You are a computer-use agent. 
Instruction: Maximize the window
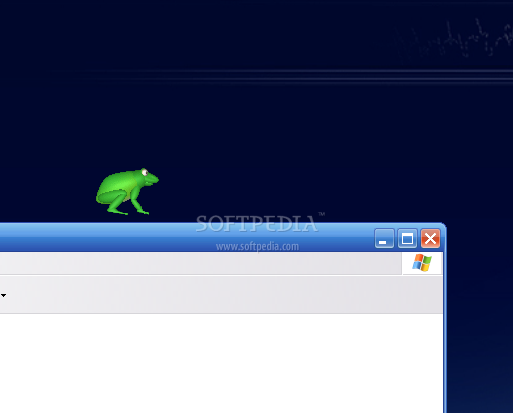coord(407,238)
